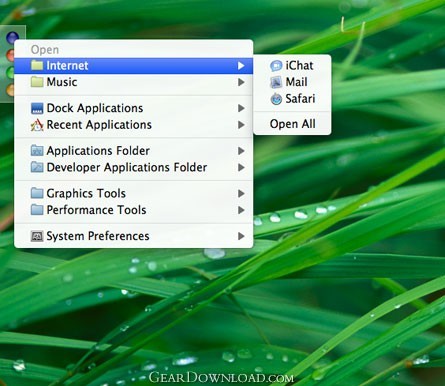Click Open All in the submenu

tap(292, 124)
